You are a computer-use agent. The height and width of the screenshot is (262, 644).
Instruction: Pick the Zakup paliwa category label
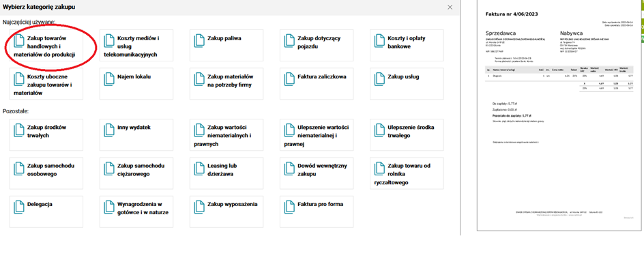point(224,38)
